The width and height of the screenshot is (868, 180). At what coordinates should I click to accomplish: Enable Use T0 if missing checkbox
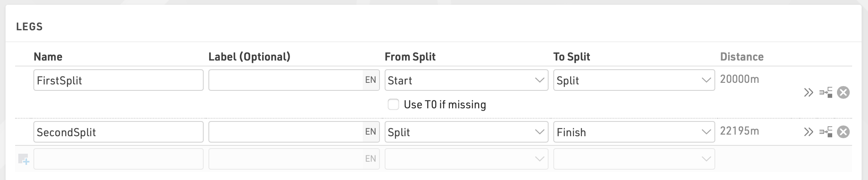(x=393, y=105)
